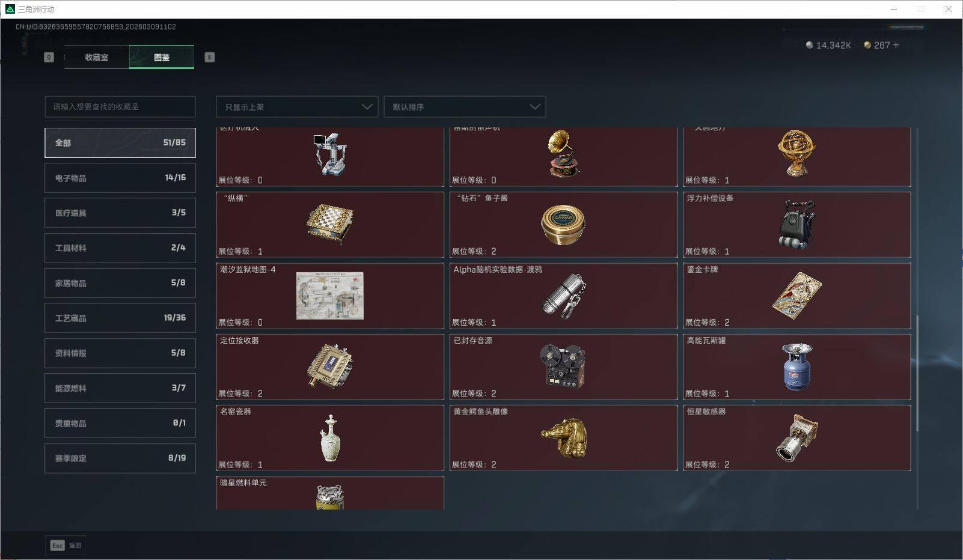Image resolution: width=963 pixels, height=560 pixels.
Task: Click the vertical scrollbar of item list
Action: click(x=917, y=373)
